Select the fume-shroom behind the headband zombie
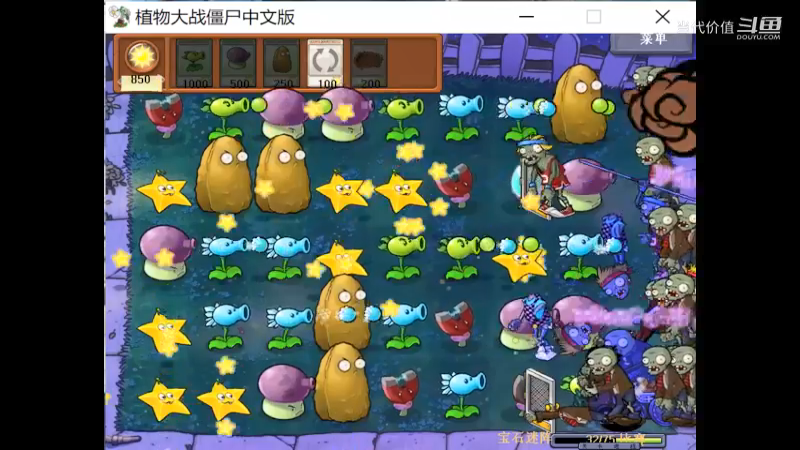This screenshot has width=800, height=450. (x=587, y=185)
